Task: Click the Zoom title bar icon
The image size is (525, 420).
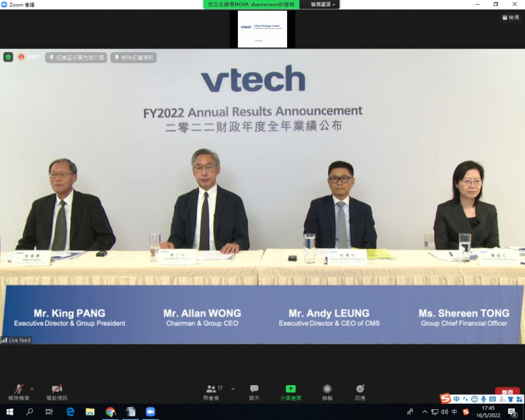Action: 4,4
